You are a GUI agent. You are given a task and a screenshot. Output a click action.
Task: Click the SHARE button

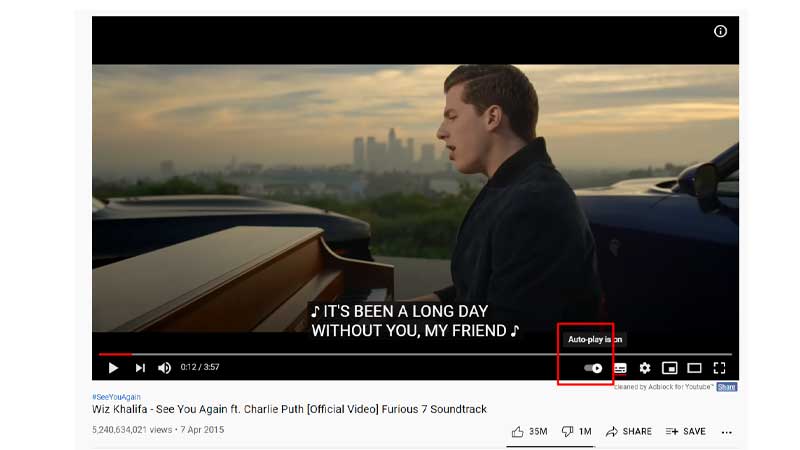tap(629, 432)
